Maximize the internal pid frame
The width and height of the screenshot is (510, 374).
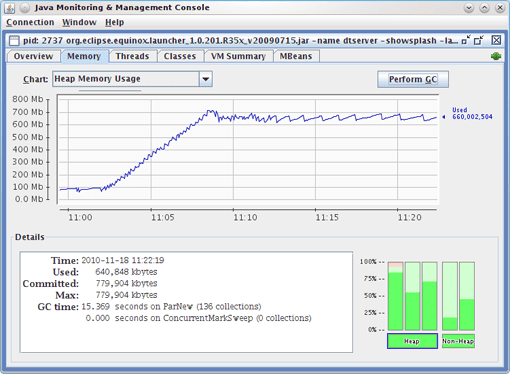(479, 40)
